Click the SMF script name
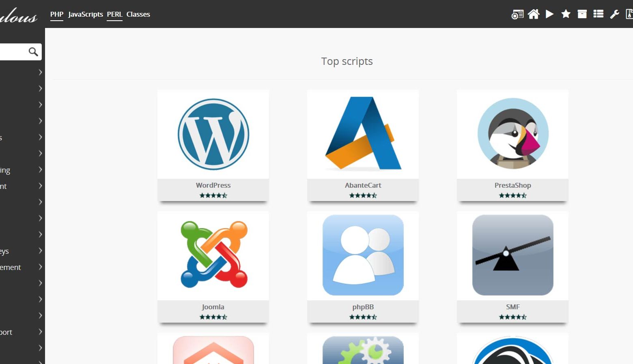 (x=513, y=307)
